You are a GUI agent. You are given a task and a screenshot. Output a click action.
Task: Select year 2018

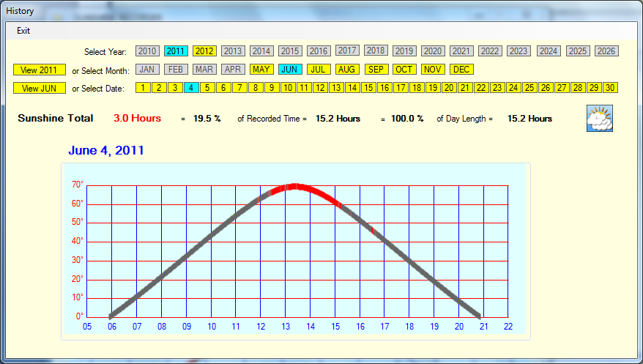click(376, 50)
